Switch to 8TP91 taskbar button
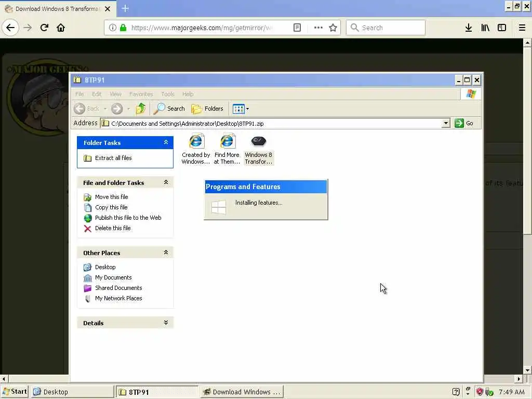Image resolution: width=532 pixels, height=399 pixels. (x=157, y=392)
